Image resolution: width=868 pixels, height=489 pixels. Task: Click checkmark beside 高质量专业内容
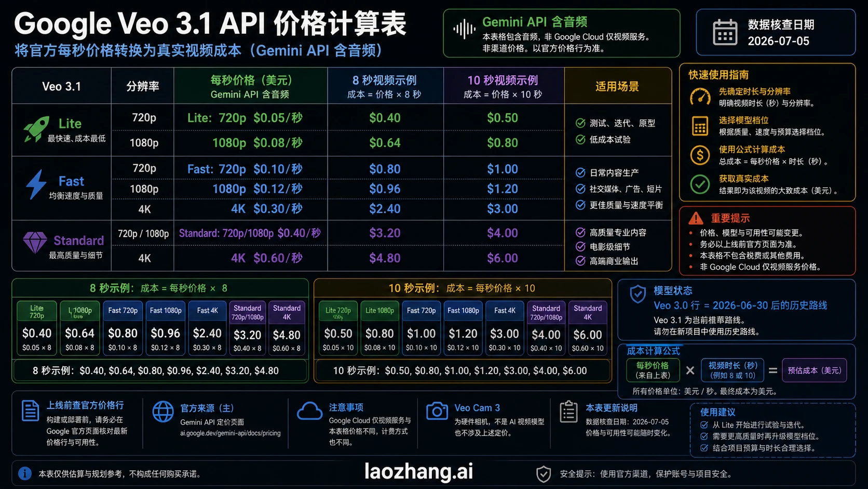(x=580, y=232)
